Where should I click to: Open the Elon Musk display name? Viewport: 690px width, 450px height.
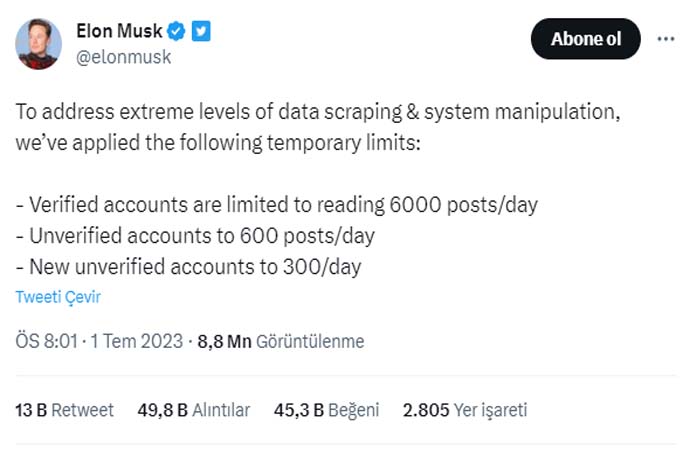click(x=119, y=31)
